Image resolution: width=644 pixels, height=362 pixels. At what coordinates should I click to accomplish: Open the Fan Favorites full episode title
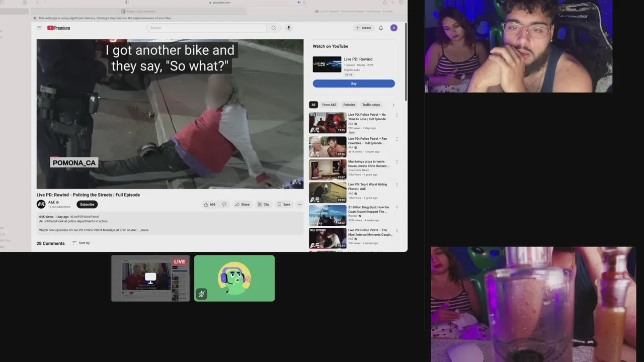point(367,141)
